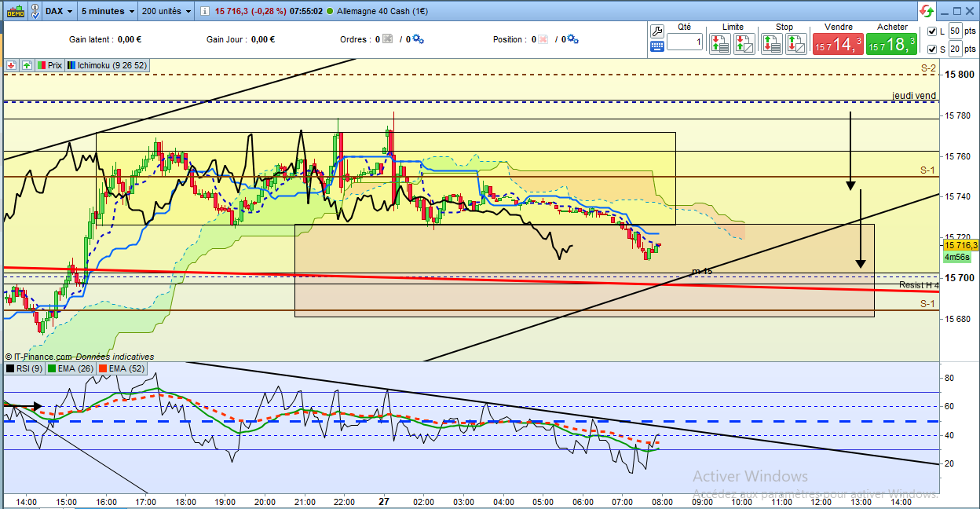Image resolution: width=980 pixels, height=509 pixels.
Task: Click the blue keyboard shortcuts icon
Action: [x=658, y=46]
